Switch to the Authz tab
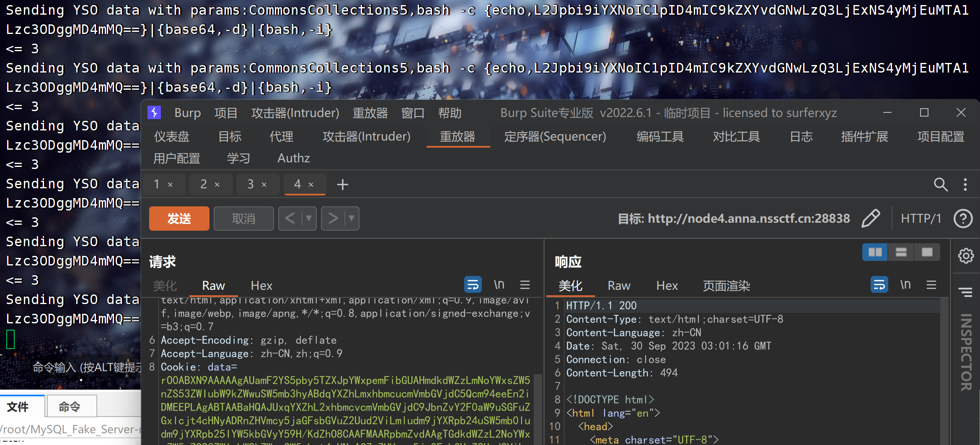 pos(294,158)
